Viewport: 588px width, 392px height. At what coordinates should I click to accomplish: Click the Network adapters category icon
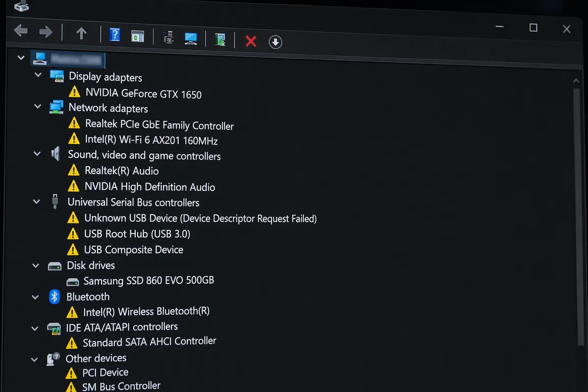coord(56,107)
